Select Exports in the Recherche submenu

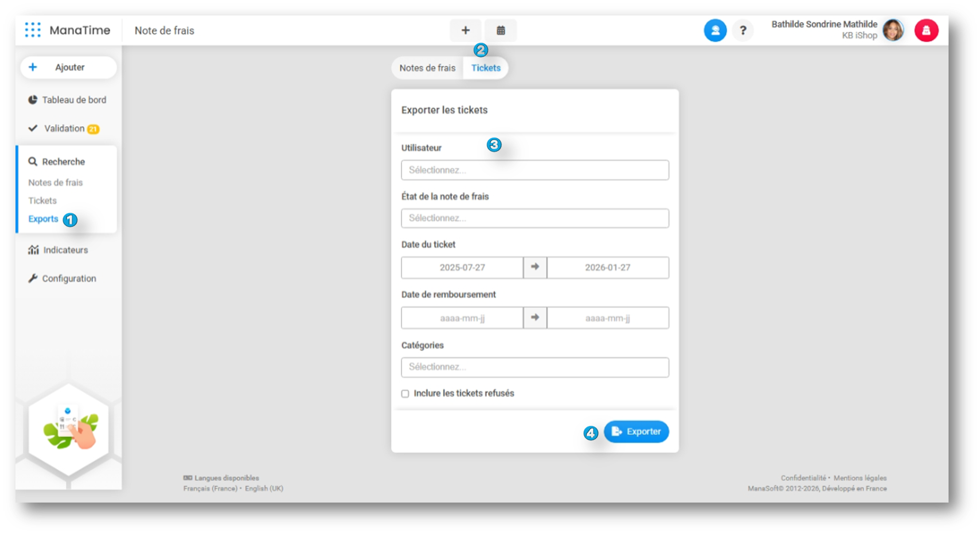(x=43, y=219)
